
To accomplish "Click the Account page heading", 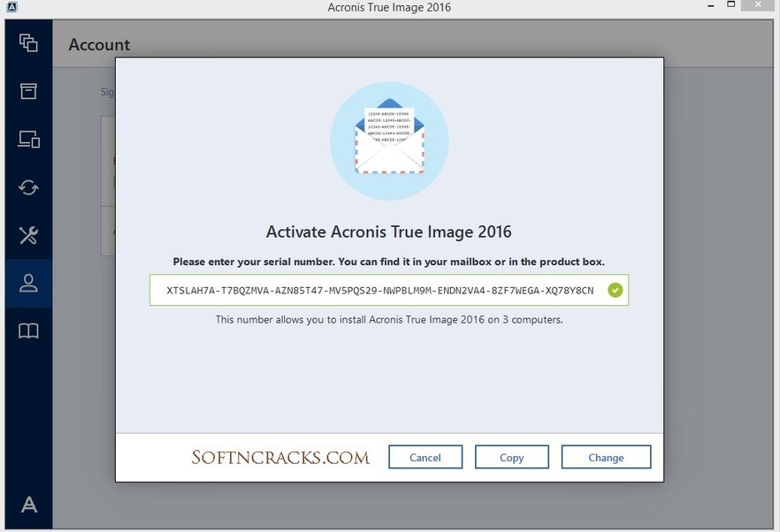I will 99,44.
